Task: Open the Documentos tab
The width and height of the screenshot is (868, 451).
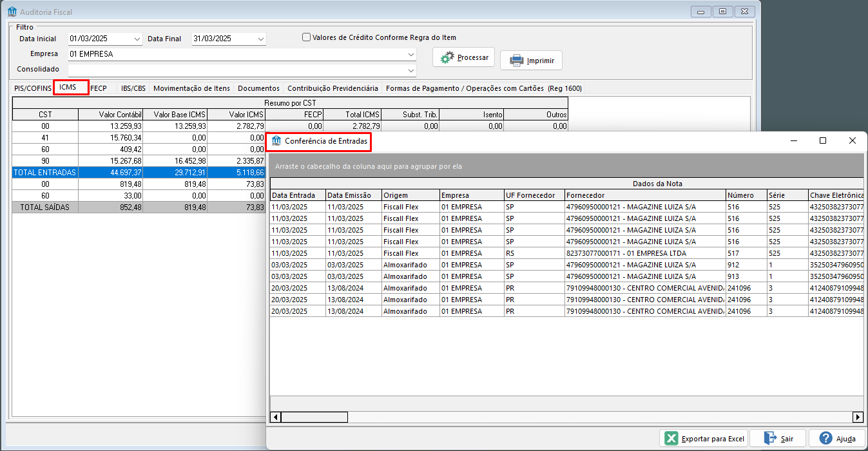Action: point(258,88)
